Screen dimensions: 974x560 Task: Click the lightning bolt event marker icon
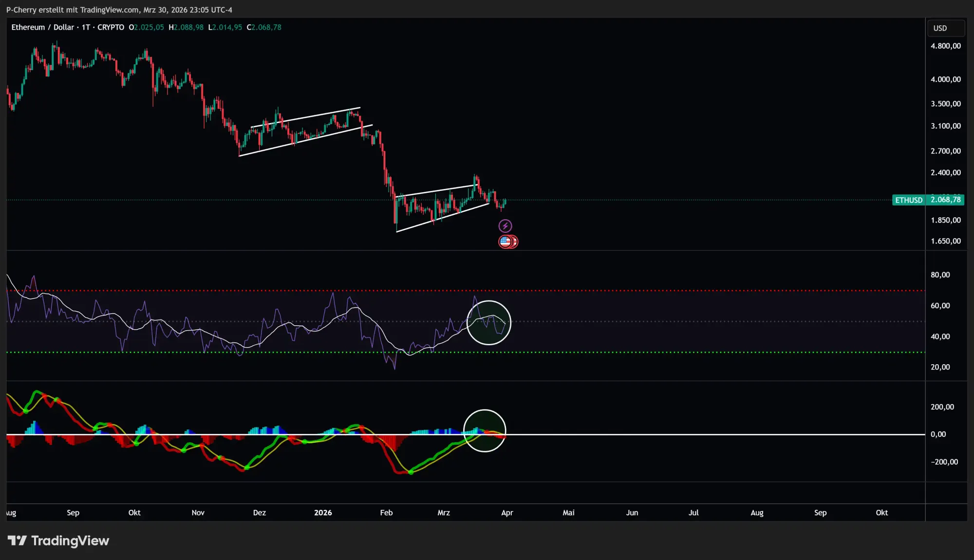point(505,225)
